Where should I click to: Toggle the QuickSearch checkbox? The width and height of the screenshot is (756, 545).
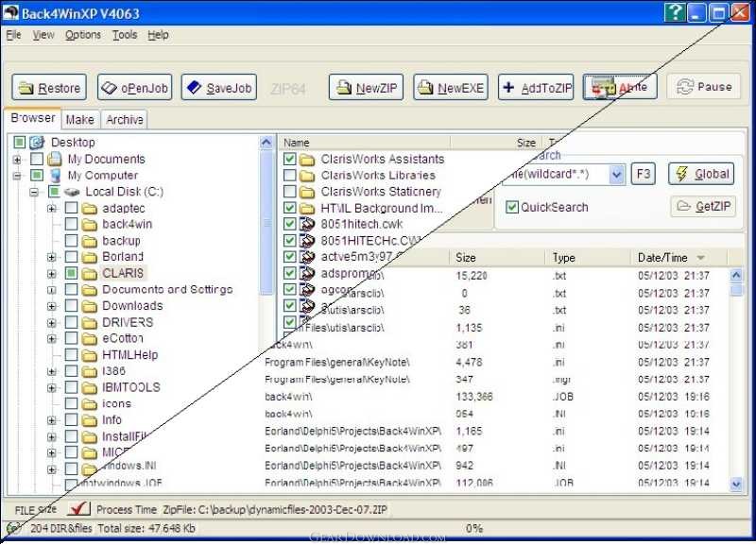click(x=511, y=207)
